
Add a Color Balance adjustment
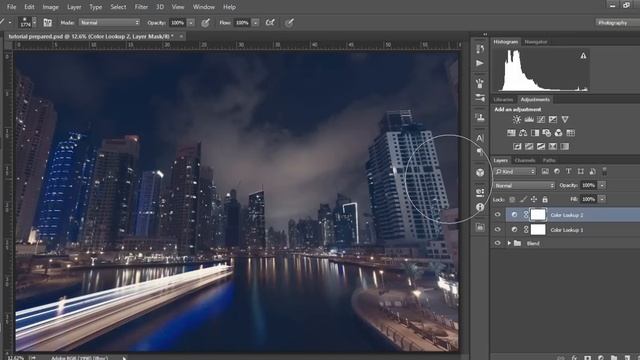pyautogui.click(x=523, y=133)
